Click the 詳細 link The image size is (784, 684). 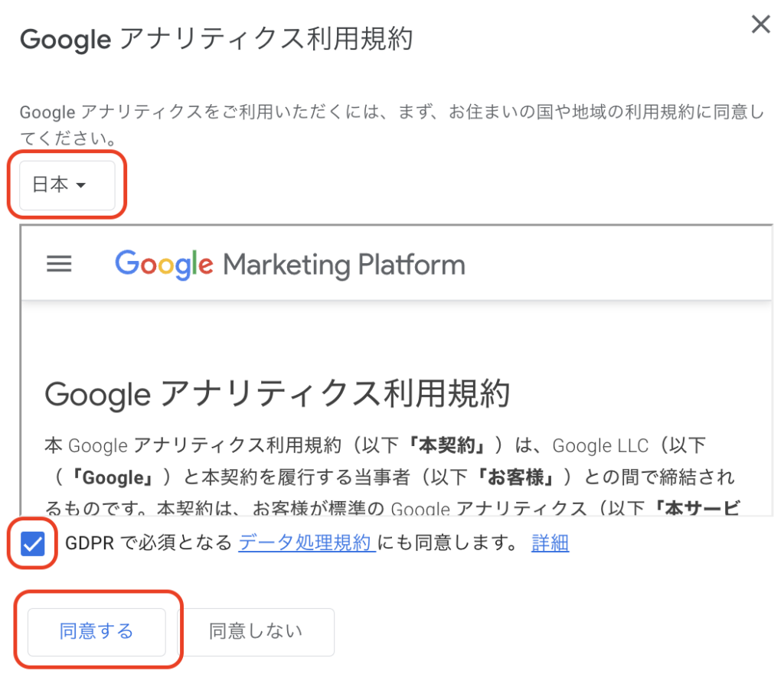click(x=550, y=543)
